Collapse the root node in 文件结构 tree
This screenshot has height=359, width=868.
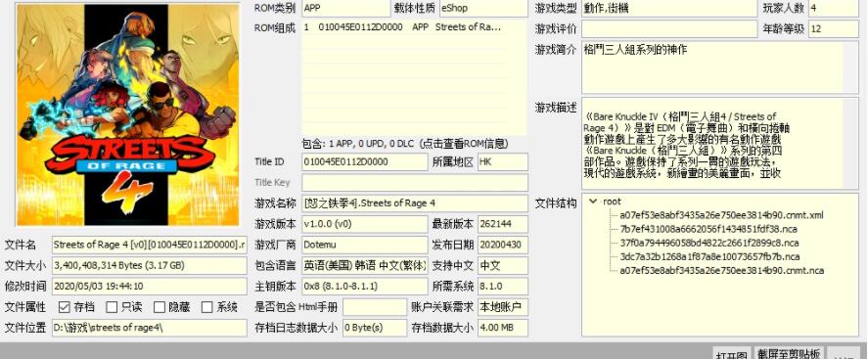pos(593,202)
